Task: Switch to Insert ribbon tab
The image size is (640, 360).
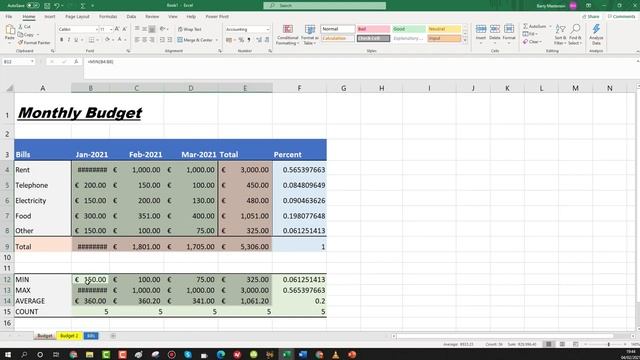Action: 50,17
